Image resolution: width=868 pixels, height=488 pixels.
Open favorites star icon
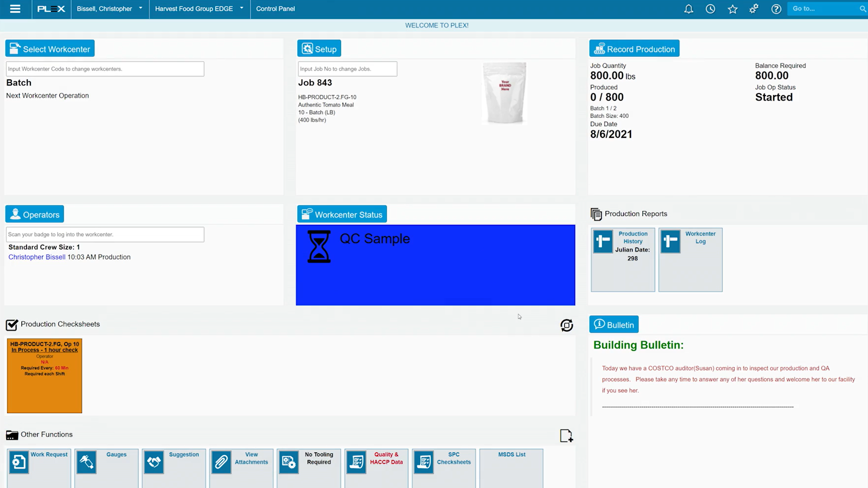click(x=732, y=9)
